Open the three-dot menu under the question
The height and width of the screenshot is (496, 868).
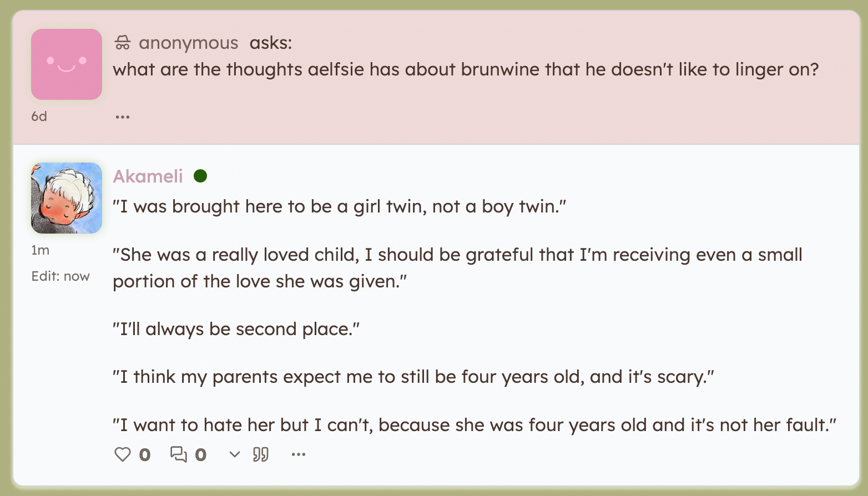click(123, 117)
